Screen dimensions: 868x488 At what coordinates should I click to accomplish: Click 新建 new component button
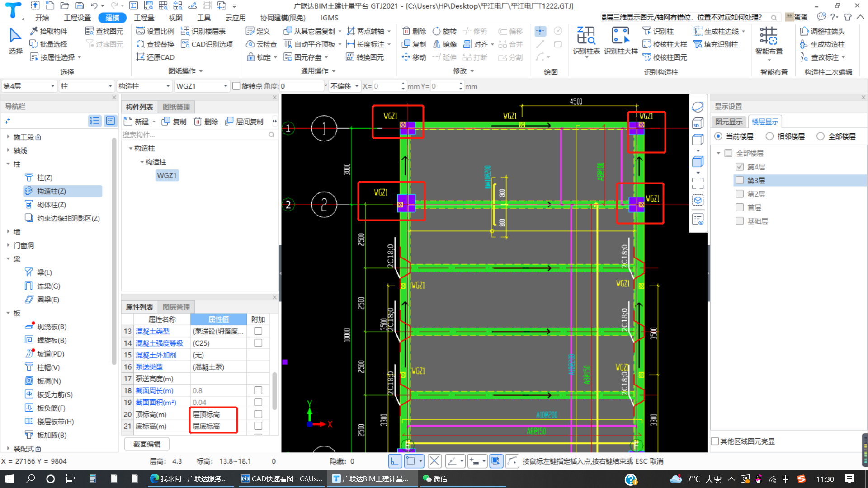[x=140, y=122]
